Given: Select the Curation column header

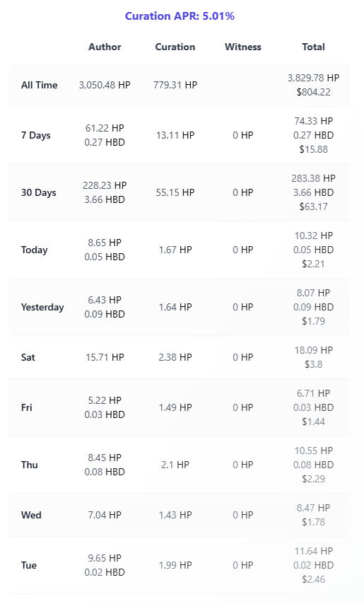Looking at the screenshot, I should 175,47.
